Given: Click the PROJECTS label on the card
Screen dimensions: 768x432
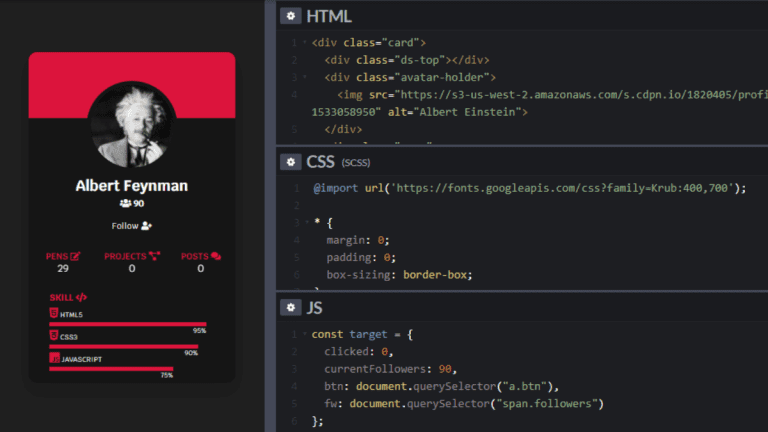Looking at the screenshot, I should tap(125, 256).
